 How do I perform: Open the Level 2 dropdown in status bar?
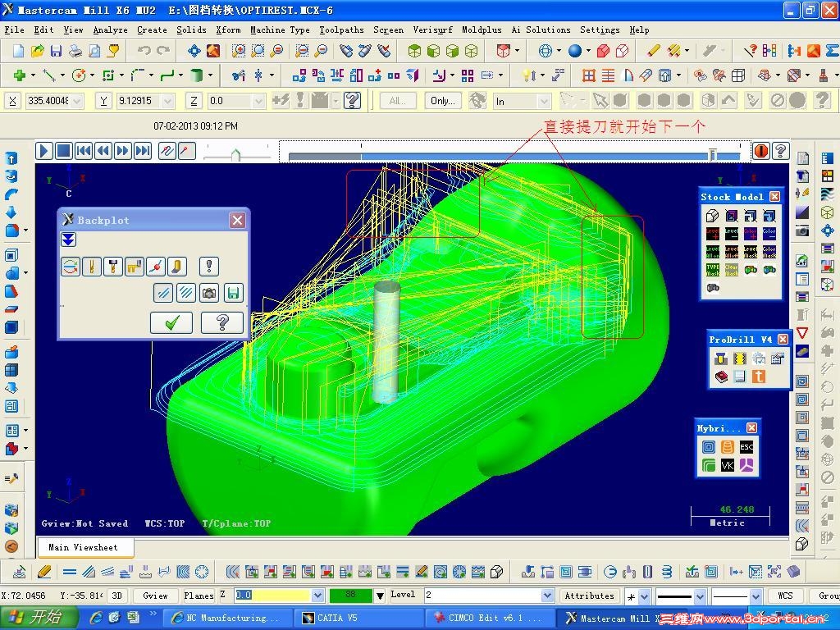pos(547,596)
